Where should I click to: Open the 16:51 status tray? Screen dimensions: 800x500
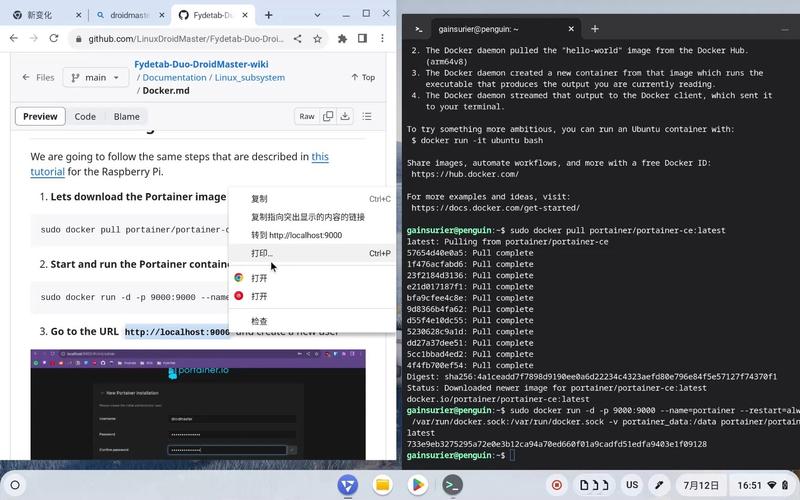coord(762,485)
